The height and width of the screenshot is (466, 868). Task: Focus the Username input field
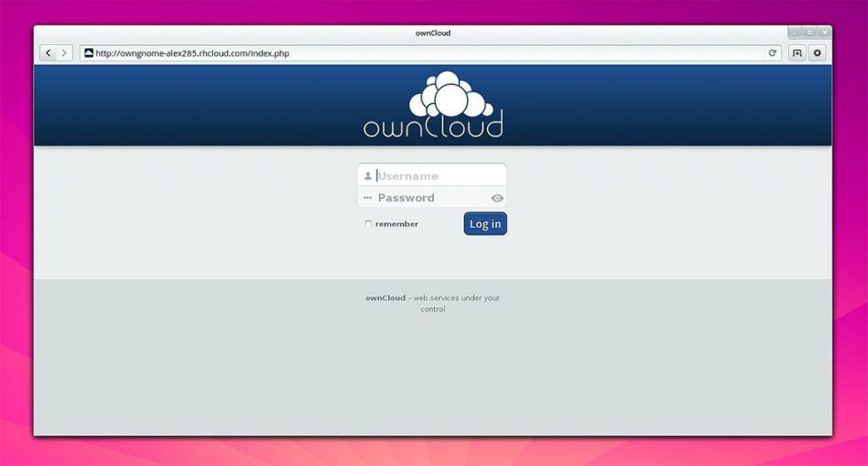431,175
